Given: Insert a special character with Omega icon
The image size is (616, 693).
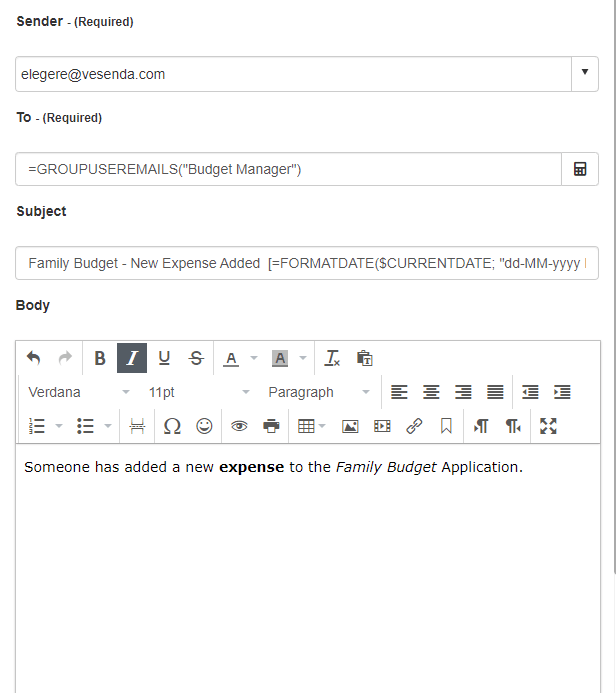Looking at the screenshot, I should 172,426.
